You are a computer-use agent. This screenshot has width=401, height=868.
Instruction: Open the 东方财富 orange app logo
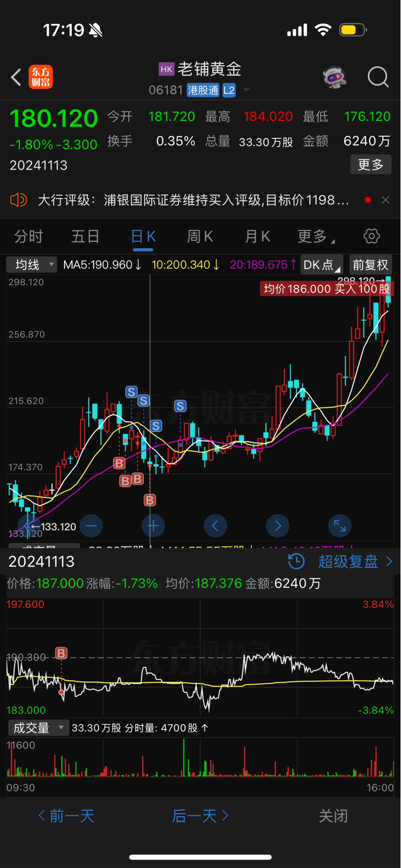click(41, 77)
